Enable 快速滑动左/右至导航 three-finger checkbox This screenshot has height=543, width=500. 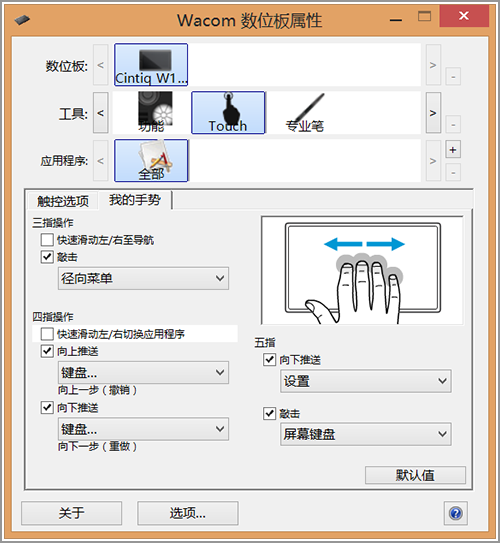click(47, 240)
